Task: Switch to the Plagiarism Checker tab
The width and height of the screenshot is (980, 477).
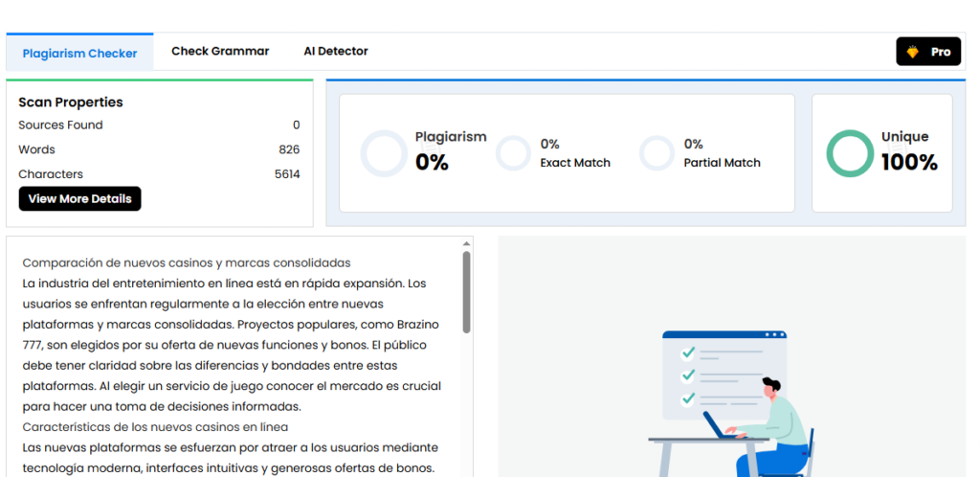Action: (79, 53)
